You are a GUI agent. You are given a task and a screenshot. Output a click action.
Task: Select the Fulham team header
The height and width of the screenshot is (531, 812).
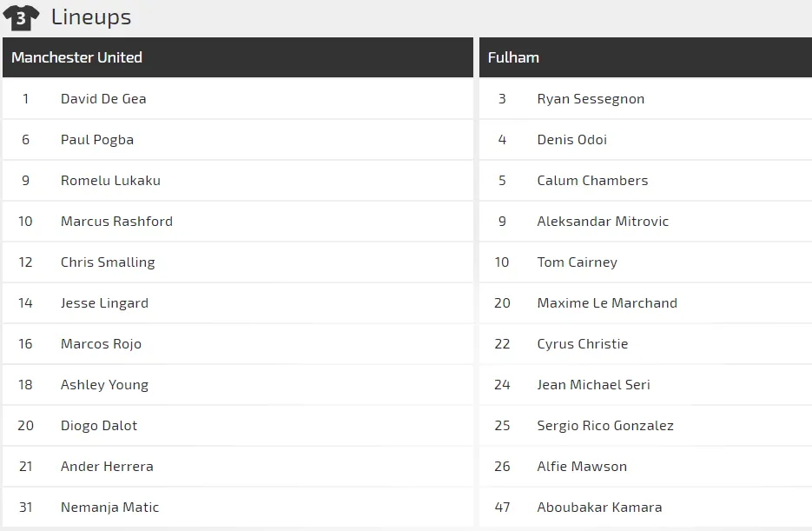click(513, 57)
